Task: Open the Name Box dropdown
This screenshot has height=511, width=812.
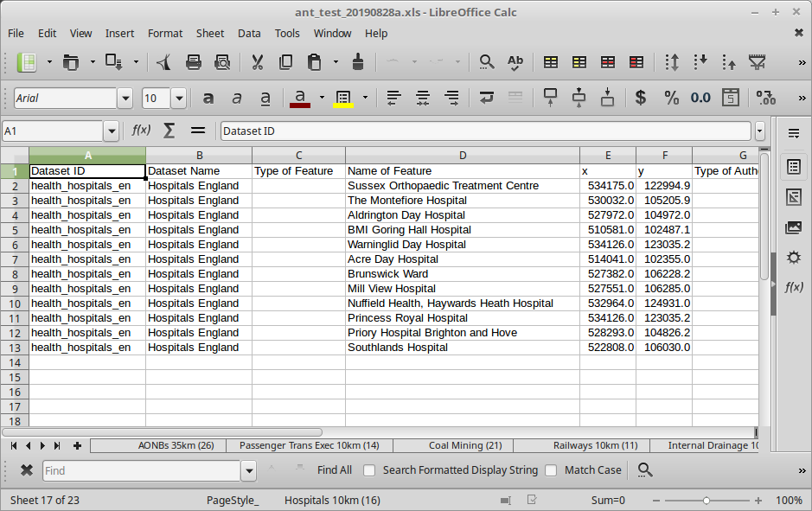Action: click(x=112, y=131)
